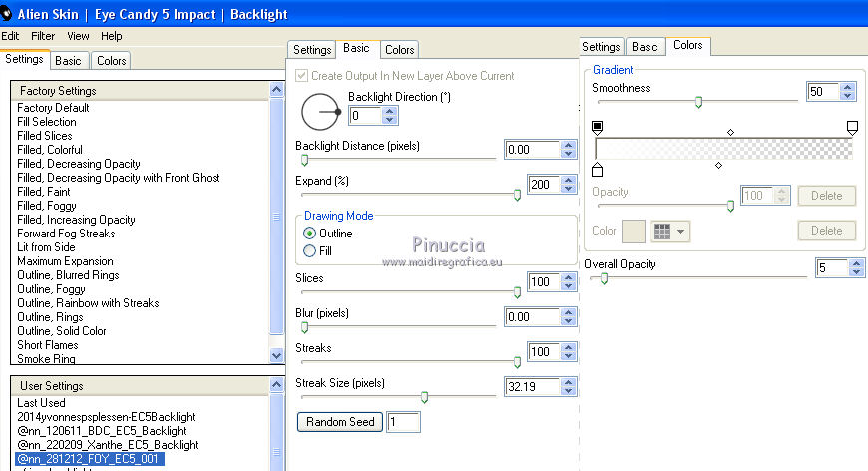Select the Fill drawing mode

(x=310, y=251)
